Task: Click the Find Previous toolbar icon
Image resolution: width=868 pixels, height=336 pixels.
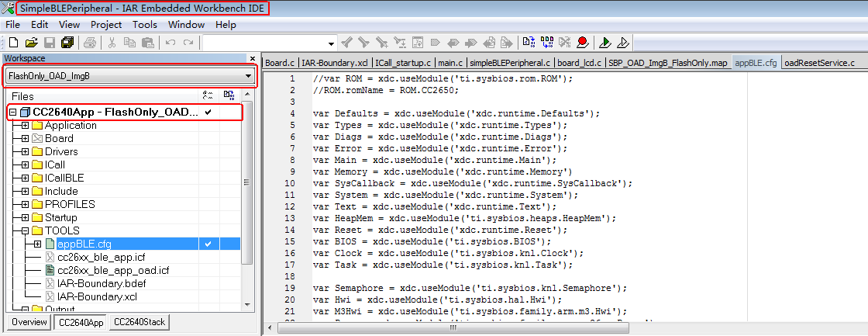Action: coord(346,43)
